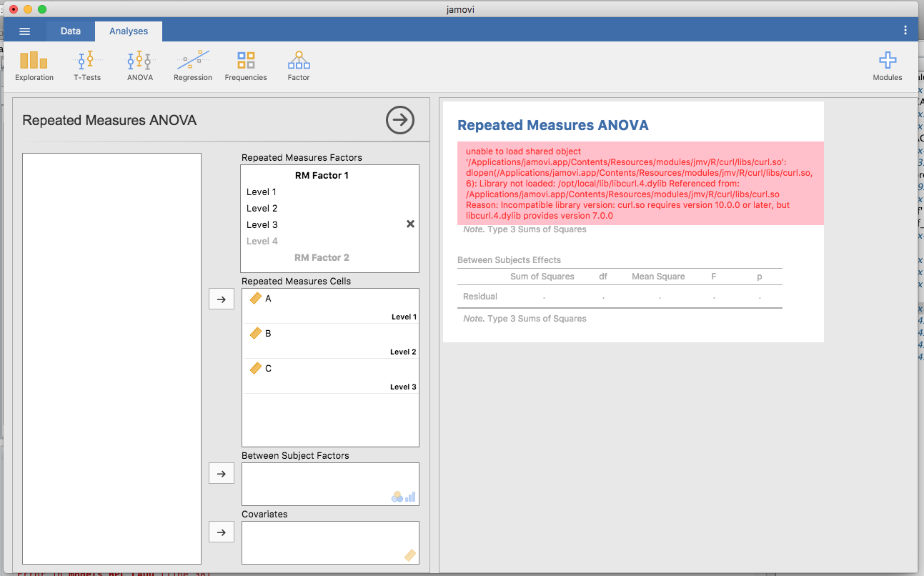
Task: Add a new level via Level 4 placeholder
Action: coord(262,241)
